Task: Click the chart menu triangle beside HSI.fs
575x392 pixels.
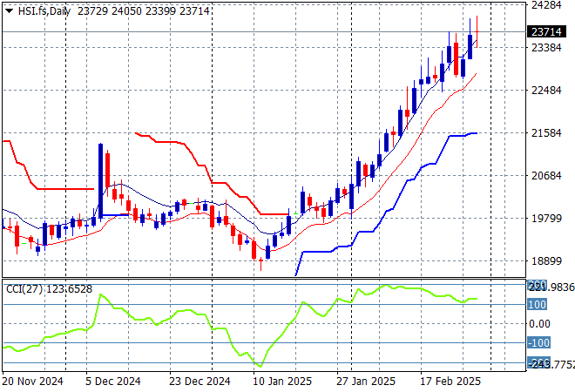Action: [x=8, y=8]
